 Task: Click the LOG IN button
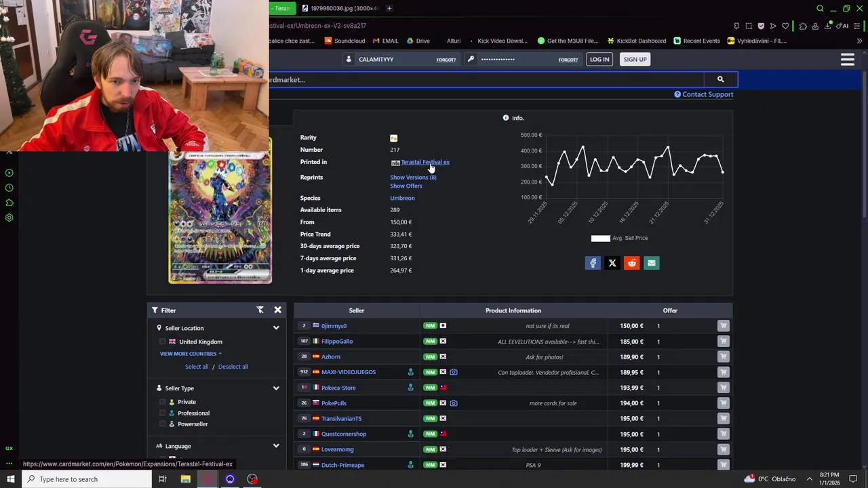(599, 60)
